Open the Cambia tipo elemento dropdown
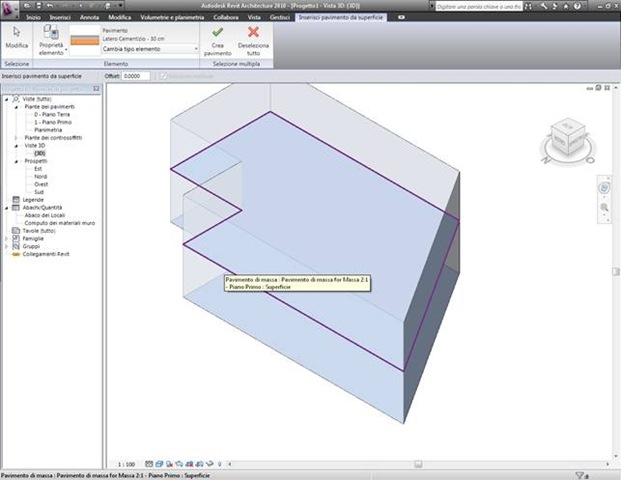621x480 pixels. tap(150, 49)
